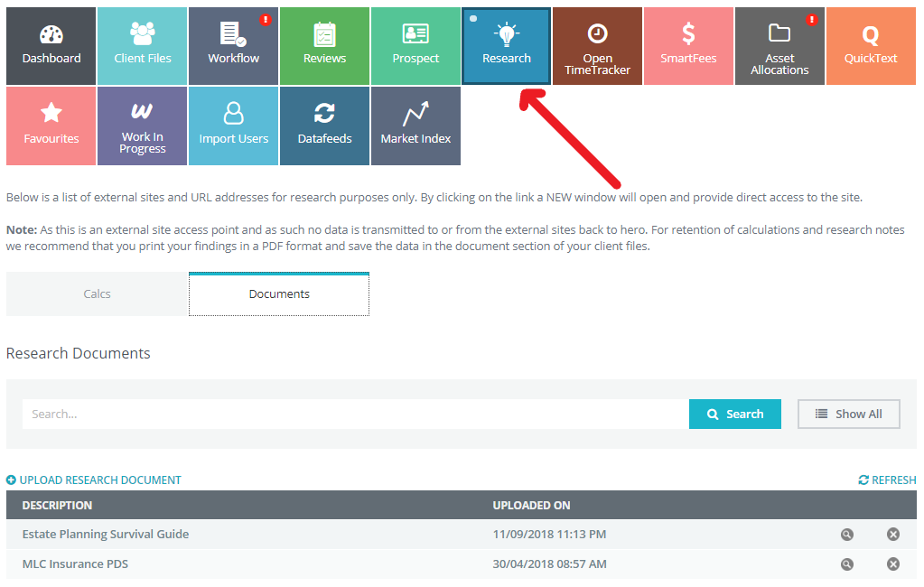Go to the Workflow tile
Image resolution: width=924 pixels, height=587 pixels.
pos(233,46)
